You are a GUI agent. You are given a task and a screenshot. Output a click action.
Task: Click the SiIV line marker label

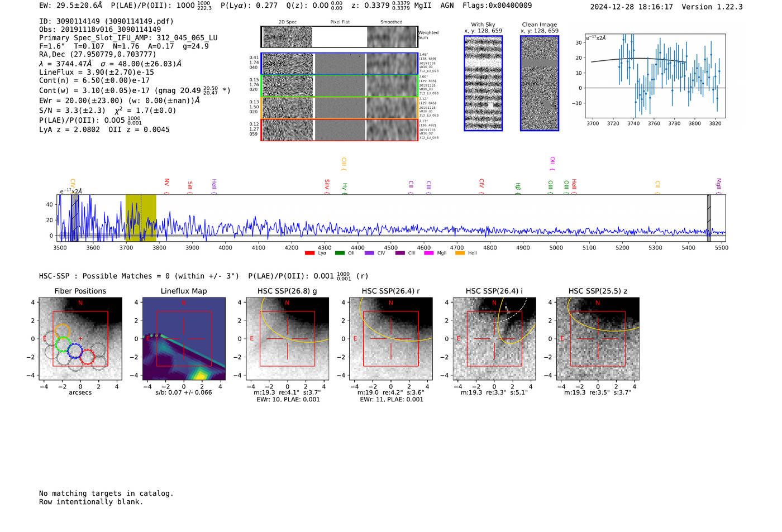pos(327,186)
